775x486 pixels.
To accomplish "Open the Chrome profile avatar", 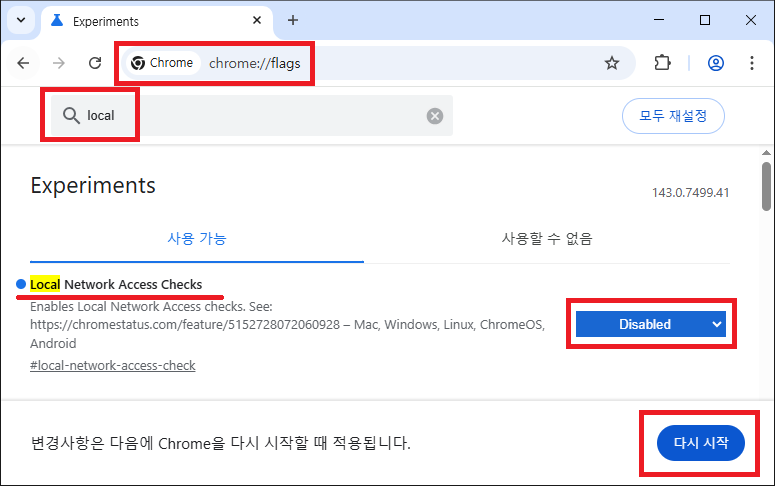I will [715, 63].
